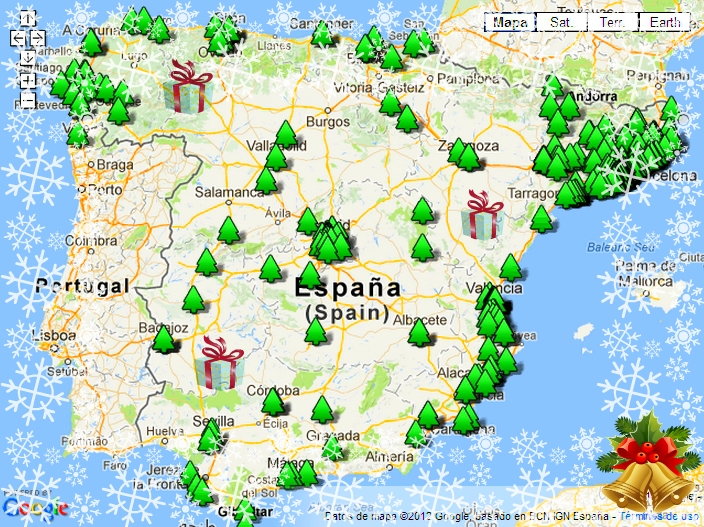The image size is (704, 527).
Task: Open the gift box marker near Lugo
Action: 188,87
